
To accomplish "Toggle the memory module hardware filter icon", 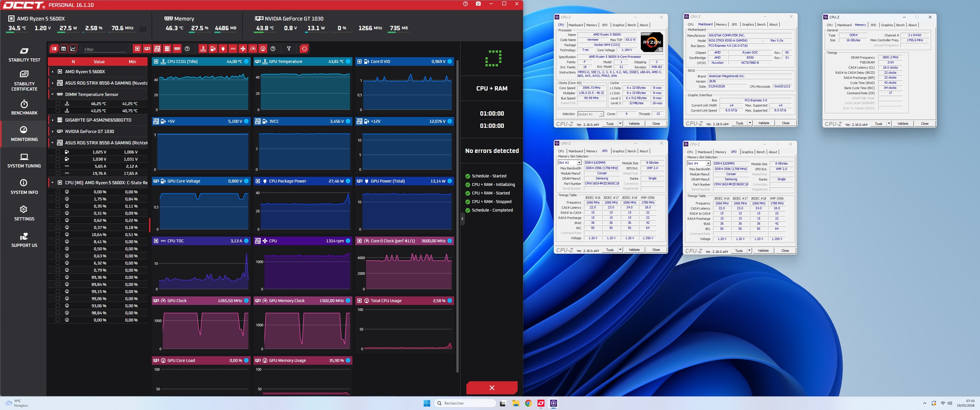I will pyautogui.click(x=177, y=49).
